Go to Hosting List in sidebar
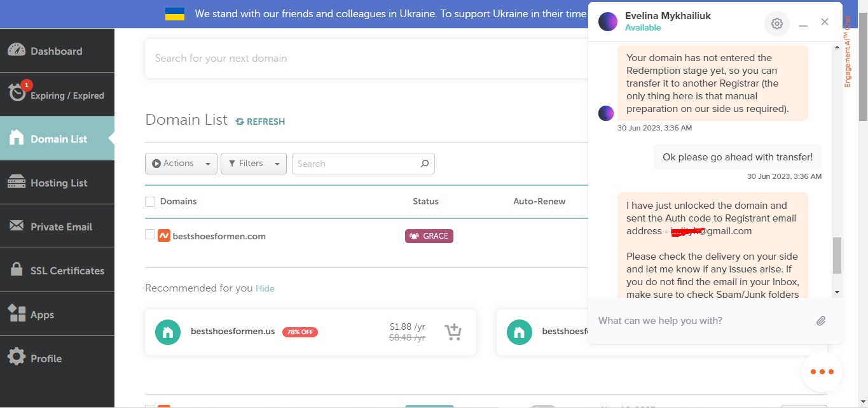Viewport: 868px width, 408px height. pyautogui.click(x=57, y=183)
